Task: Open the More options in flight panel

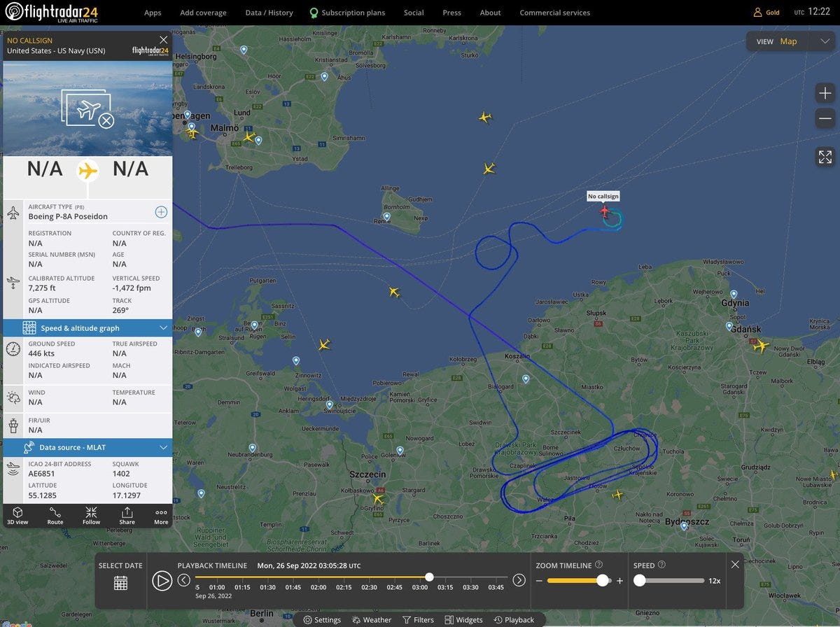Action: point(161,516)
